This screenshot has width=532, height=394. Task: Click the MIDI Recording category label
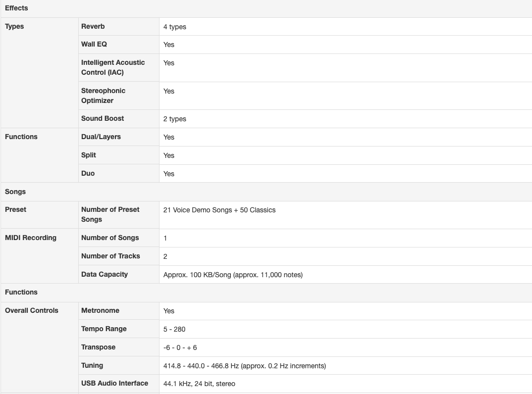click(x=31, y=238)
